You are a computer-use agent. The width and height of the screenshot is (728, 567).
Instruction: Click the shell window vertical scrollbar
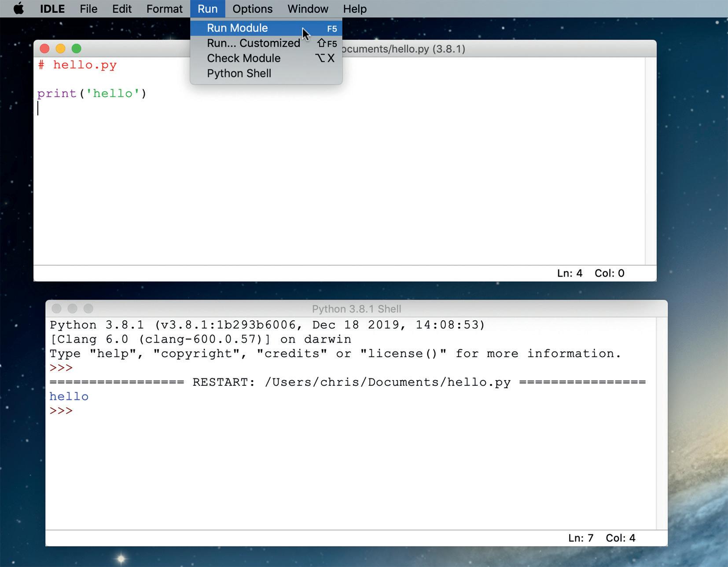point(662,424)
